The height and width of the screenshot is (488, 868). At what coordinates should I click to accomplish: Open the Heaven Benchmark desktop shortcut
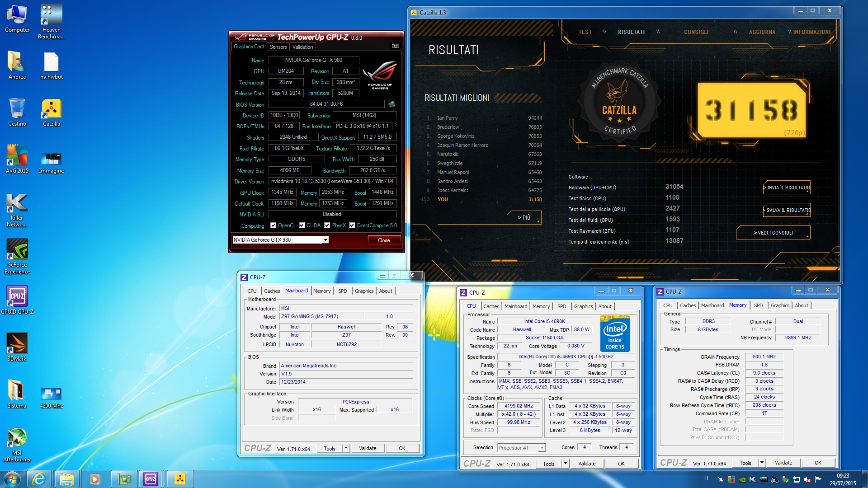click(x=51, y=21)
